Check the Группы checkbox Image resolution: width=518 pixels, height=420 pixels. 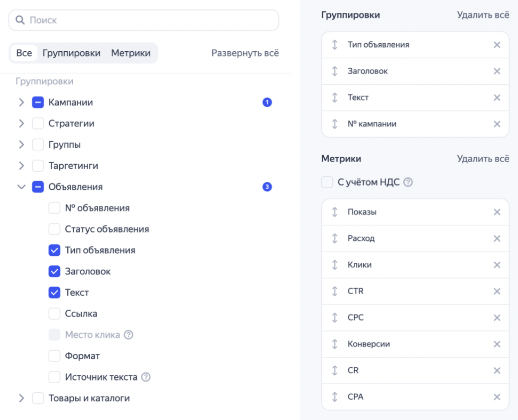pyautogui.click(x=38, y=145)
